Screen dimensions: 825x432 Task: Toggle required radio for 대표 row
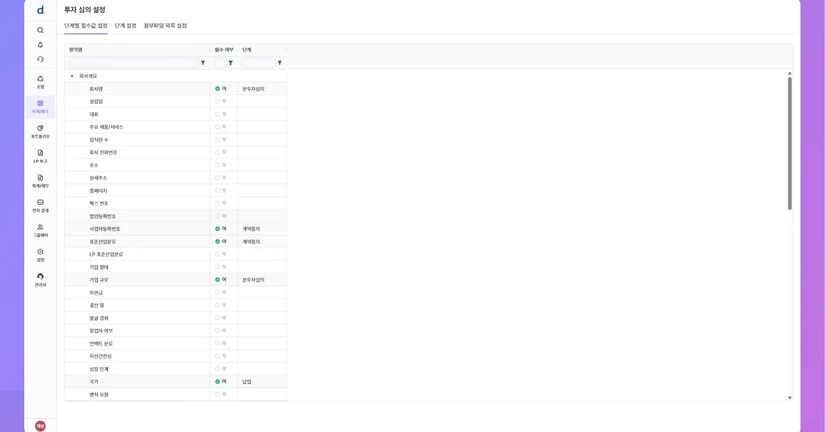(x=217, y=114)
